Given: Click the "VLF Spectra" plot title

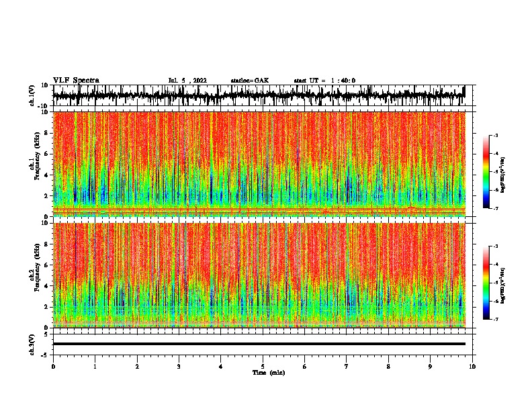Looking at the screenshot, I should [76, 81].
